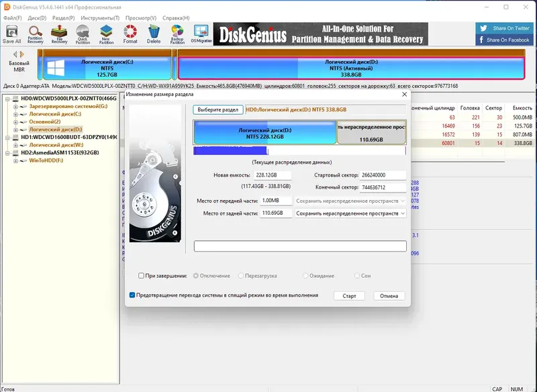Viewport: 537px width, 392px height.
Task: Open Backup Partition tool
Action: pyautogui.click(x=177, y=34)
